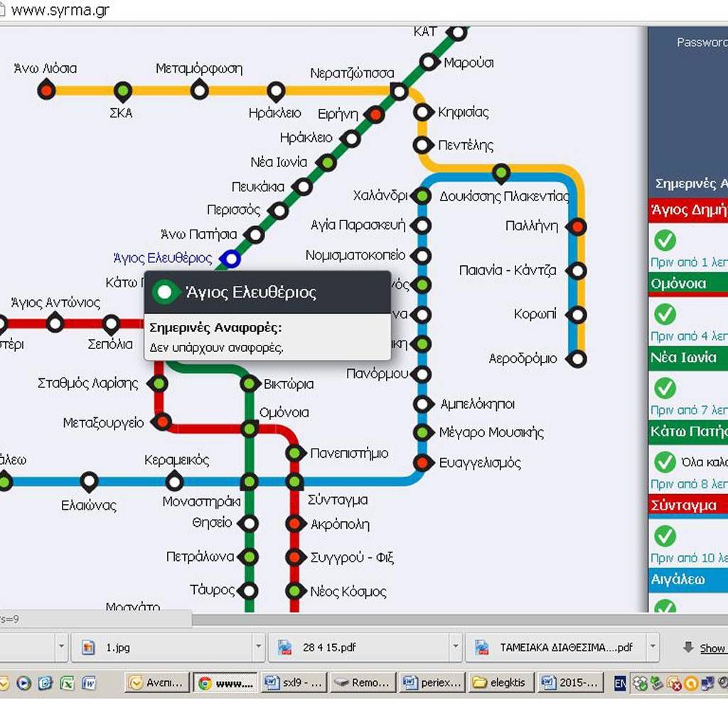The width and height of the screenshot is (728, 728).
Task: Open the dropdown arrow for 1.jpg download
Action: 259,648
